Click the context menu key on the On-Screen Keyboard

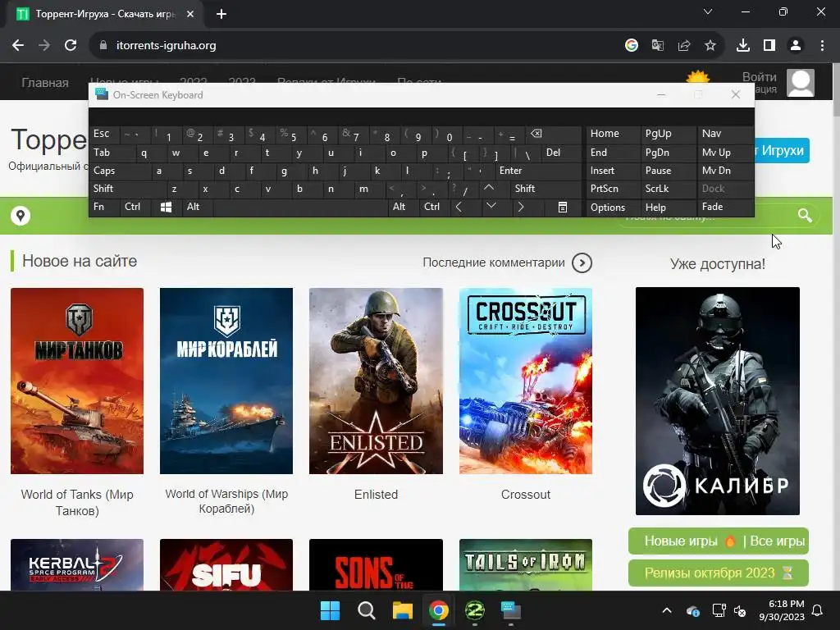(x=562, y=208)
